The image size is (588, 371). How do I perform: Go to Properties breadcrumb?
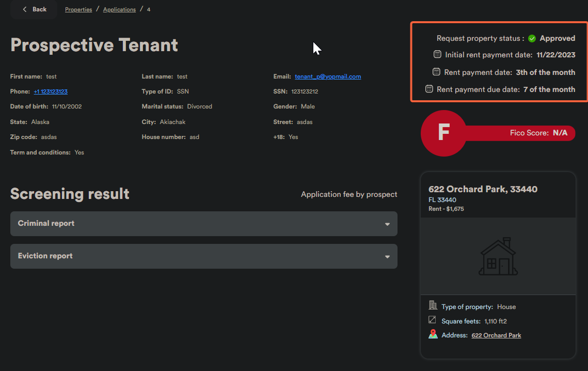pos(78,9)
